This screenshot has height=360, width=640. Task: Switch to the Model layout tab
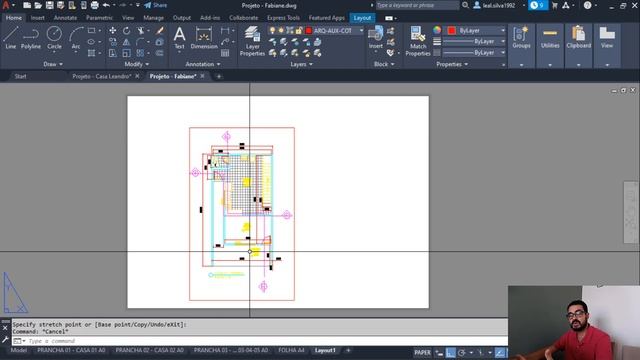(19, 350)
